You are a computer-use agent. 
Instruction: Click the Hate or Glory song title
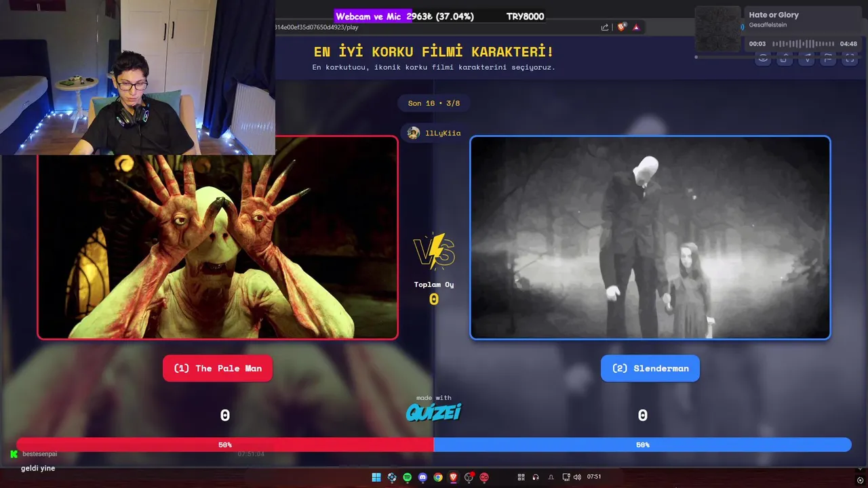point(774,15)
